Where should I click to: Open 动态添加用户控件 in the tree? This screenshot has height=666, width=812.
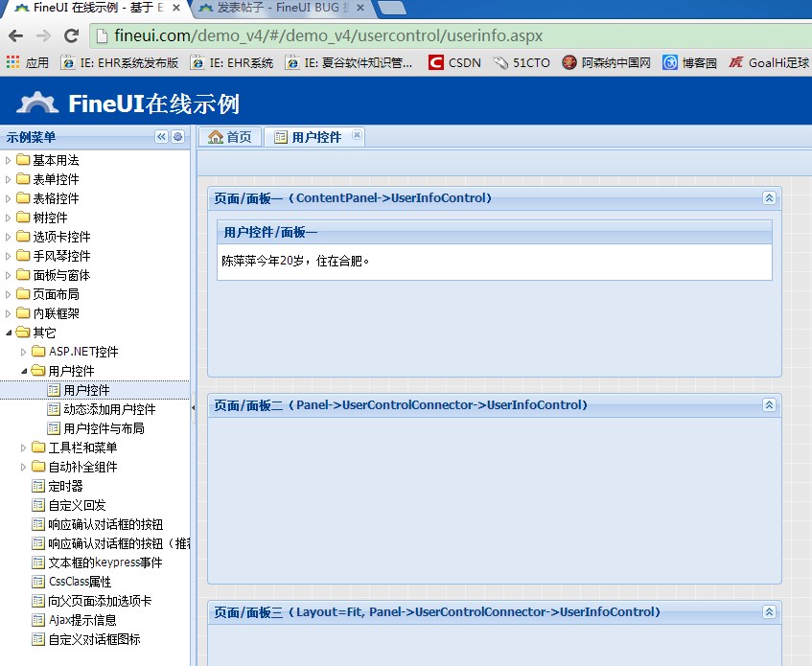pyautogui.click(x=109, y=409)
